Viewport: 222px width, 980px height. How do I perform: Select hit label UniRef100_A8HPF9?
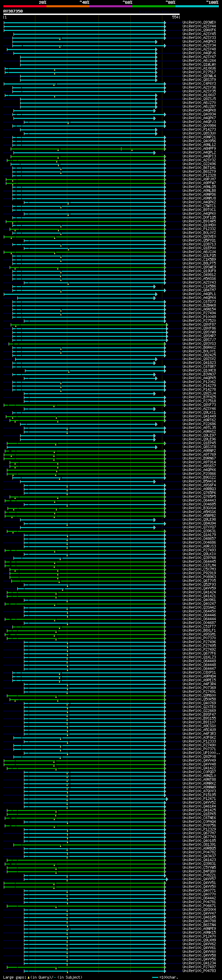(199, 149)
